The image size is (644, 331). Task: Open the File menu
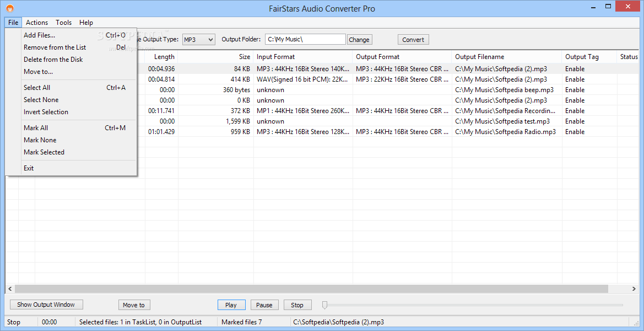[x=13, y=23]
